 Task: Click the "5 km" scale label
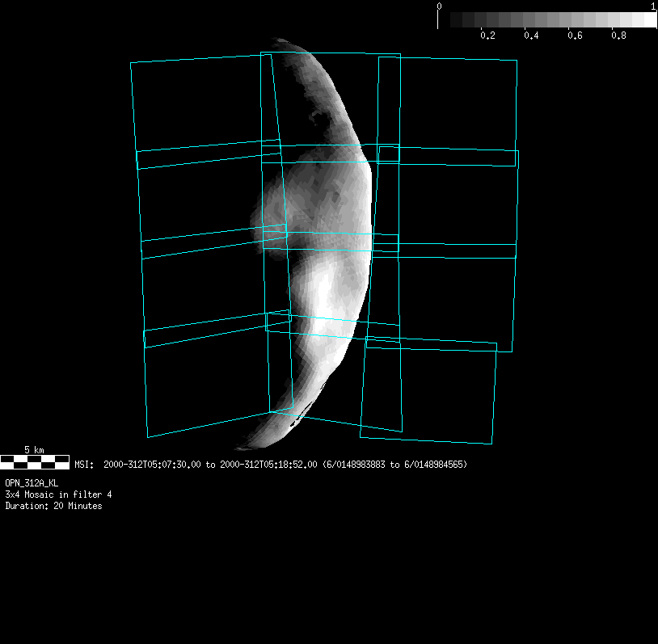(x=34, y=449)
